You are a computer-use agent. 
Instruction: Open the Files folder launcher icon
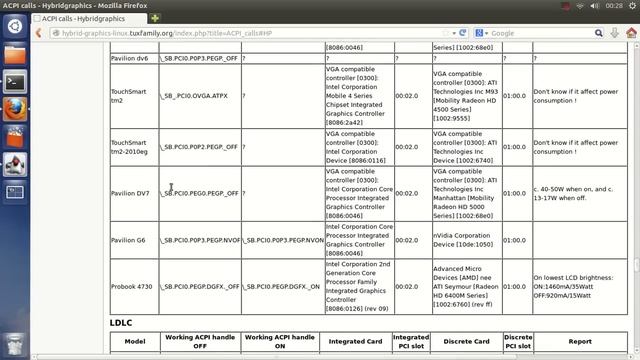coord(15,54)
